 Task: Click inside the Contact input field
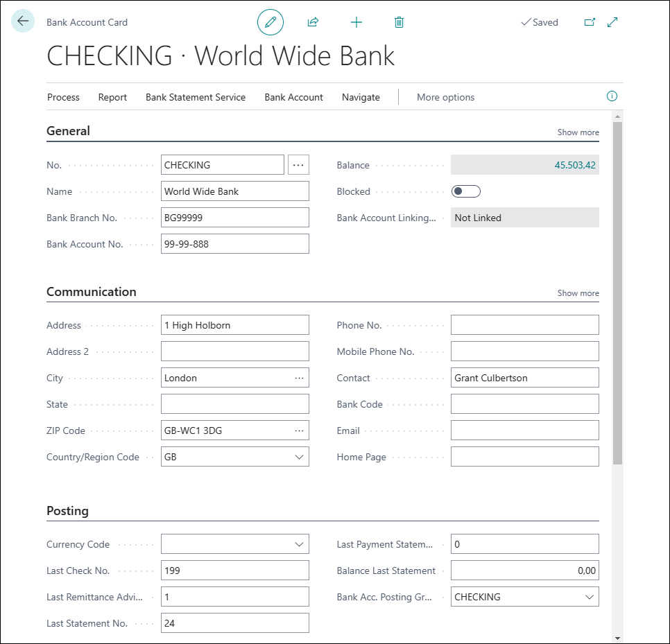pyautogui.click(x=524, y=377)
